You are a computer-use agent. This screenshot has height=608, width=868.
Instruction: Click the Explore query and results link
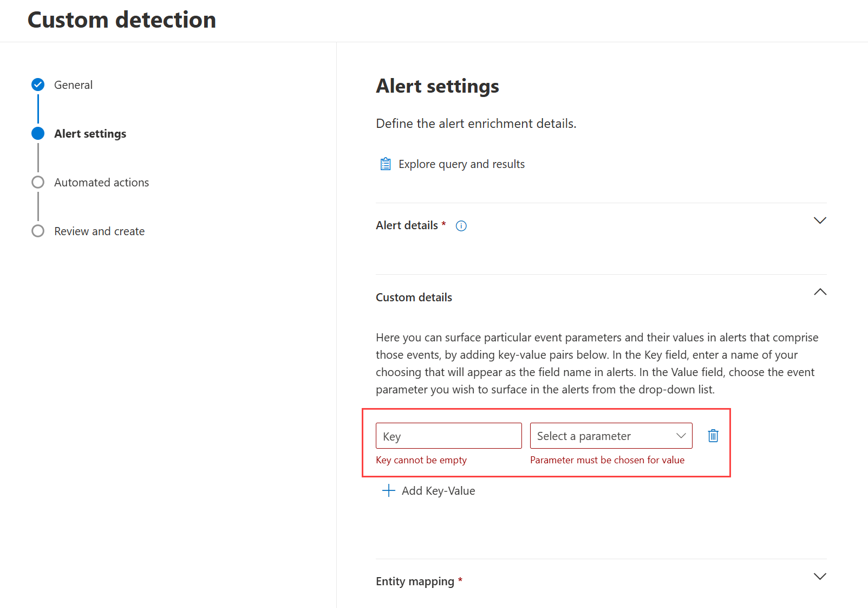click(461, 164)
